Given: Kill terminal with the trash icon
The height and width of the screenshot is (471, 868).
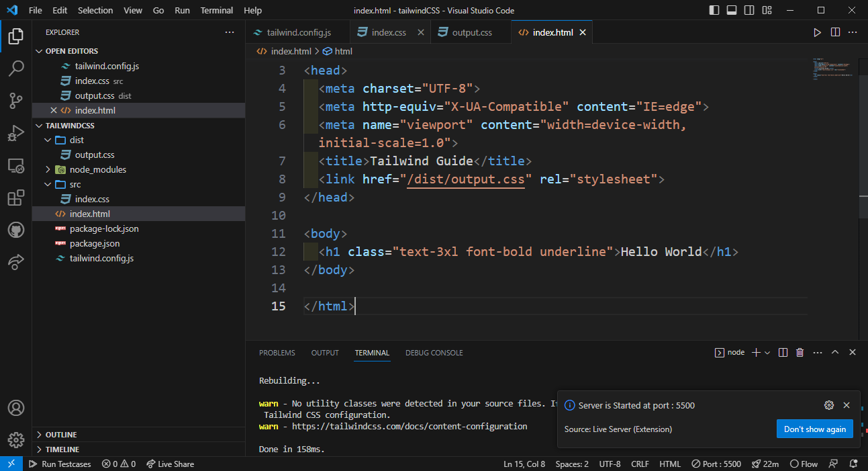Looking at the screenshot, I should [800, 353].
